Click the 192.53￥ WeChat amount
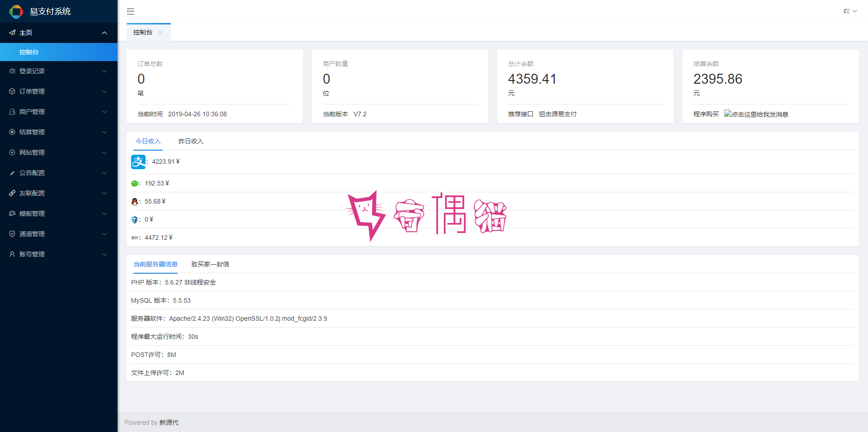The image size is (868, 432). (157, 183)
